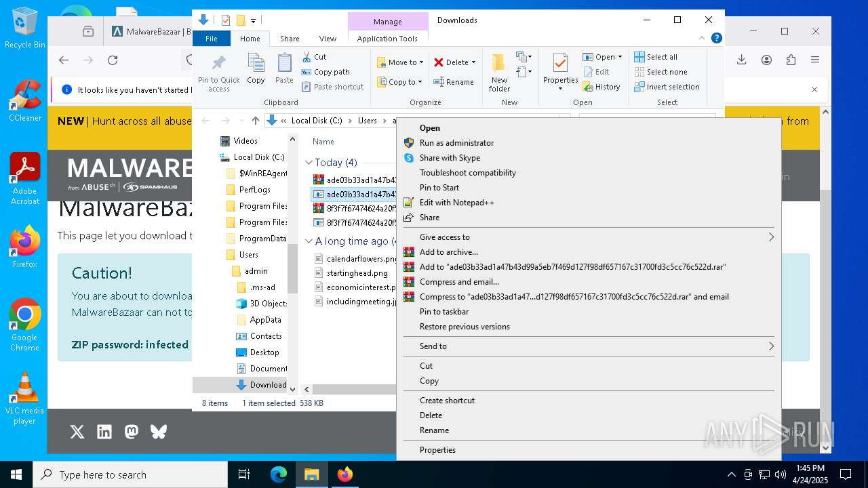Select Videos in navigation tree

245,141
